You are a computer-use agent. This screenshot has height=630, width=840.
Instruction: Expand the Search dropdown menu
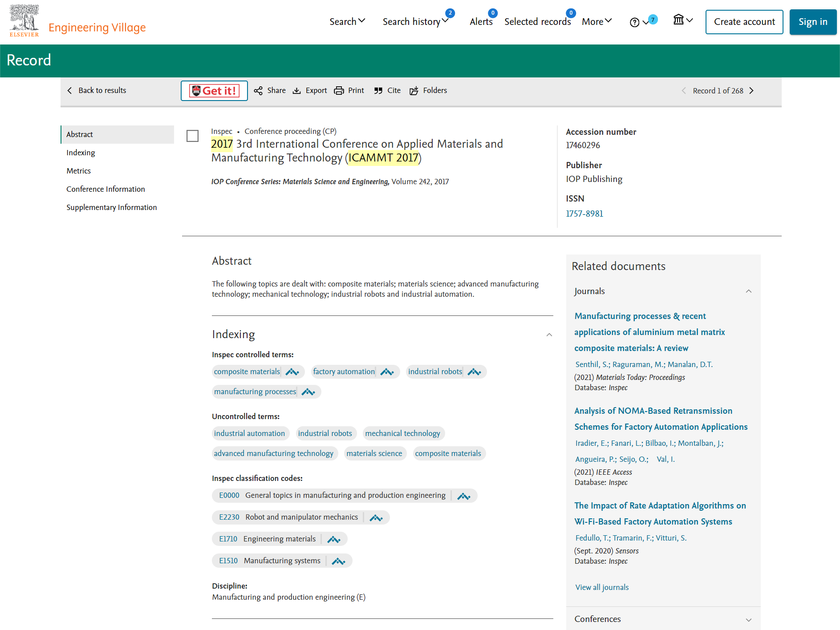(x=347, y=21)
